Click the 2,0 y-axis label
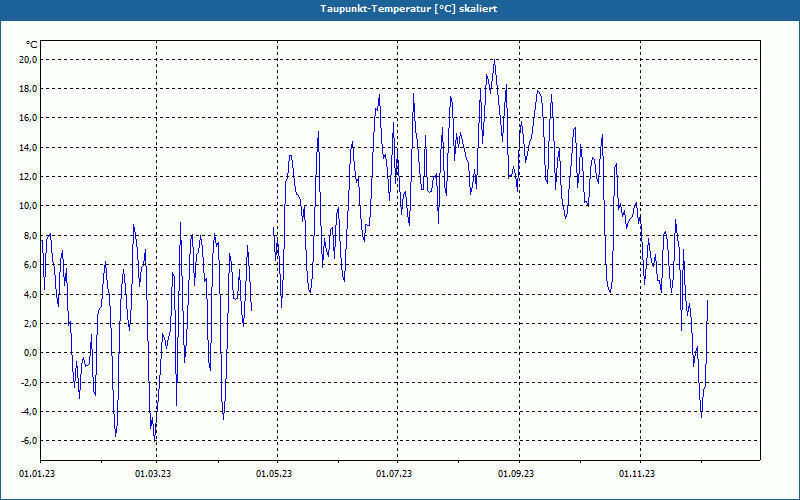800x500 pixels. [x=30, y=323]
